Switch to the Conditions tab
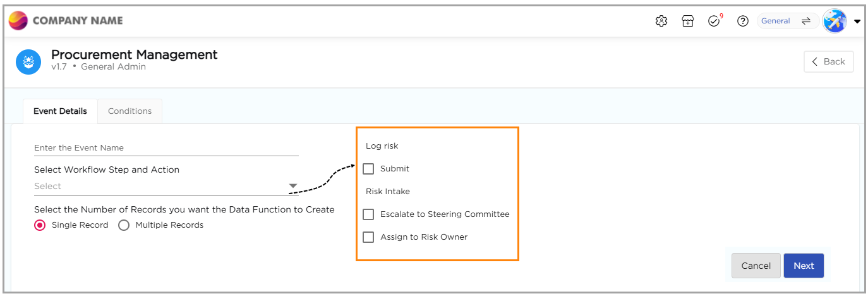This screenshot has width=868, height=296. point(130,111)
